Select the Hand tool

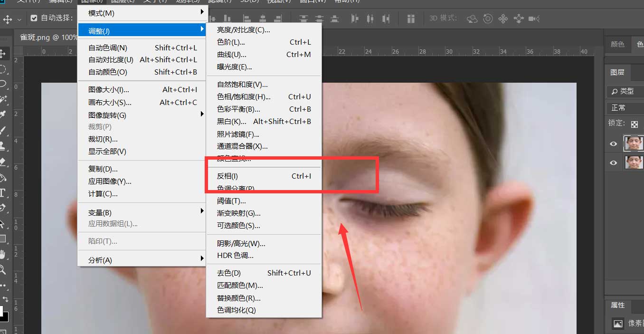tap(2, 254)
